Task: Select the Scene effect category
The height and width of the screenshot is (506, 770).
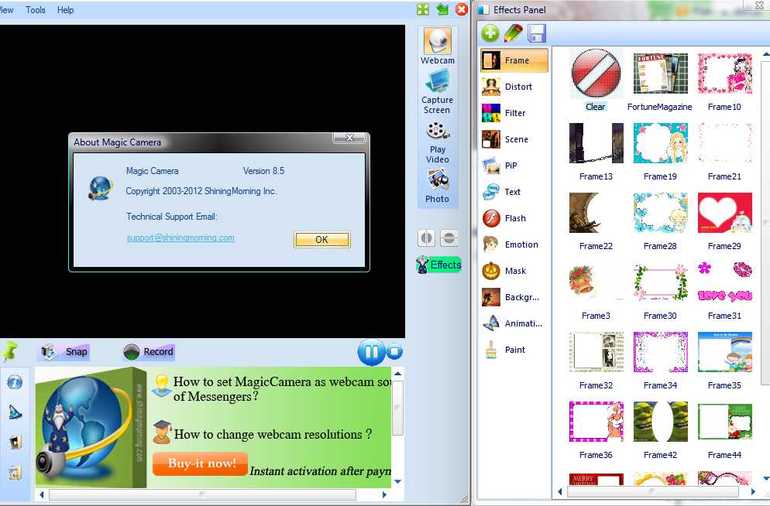Action: pyautogui.click(x=514, y=140)
